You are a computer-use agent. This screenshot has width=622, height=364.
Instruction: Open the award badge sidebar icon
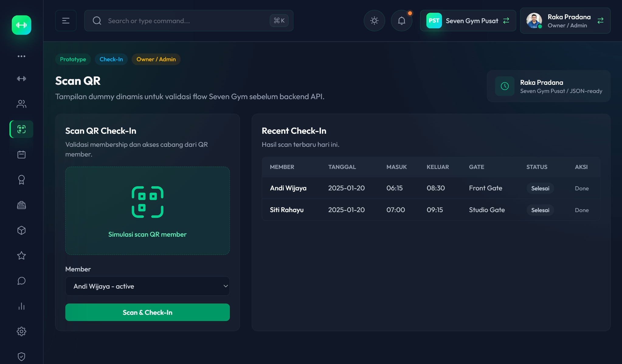click(x=21, y=180)
